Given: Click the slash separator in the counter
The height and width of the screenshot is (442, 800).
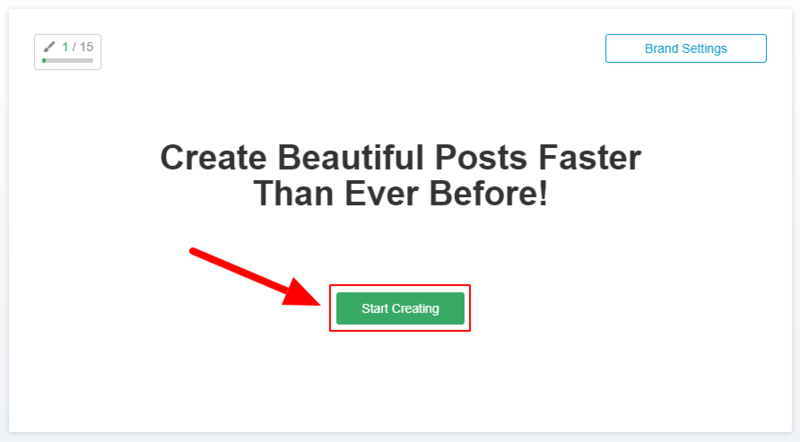Looking at the screenshot, I should 74,47.
